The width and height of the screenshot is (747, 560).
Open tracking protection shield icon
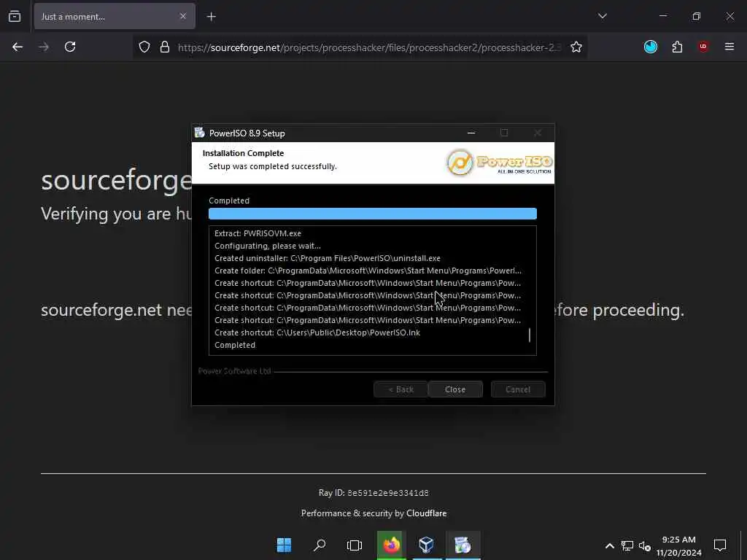144,47
